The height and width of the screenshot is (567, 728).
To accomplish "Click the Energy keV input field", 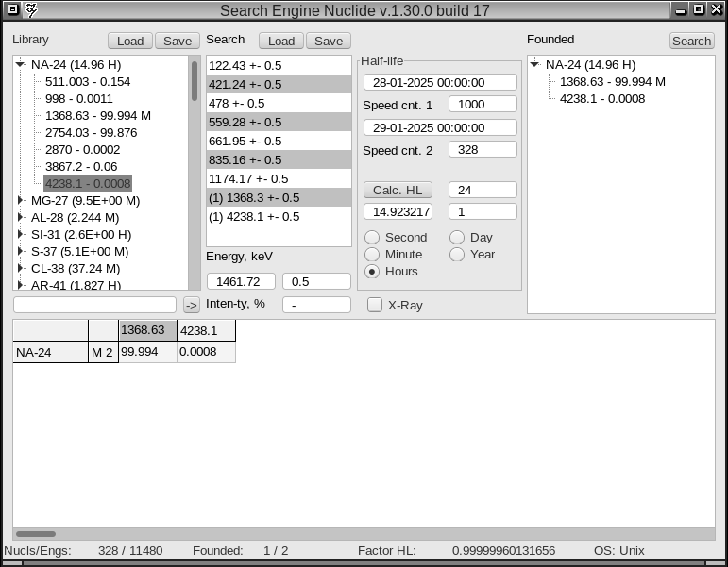I will (x=241, y=281).
